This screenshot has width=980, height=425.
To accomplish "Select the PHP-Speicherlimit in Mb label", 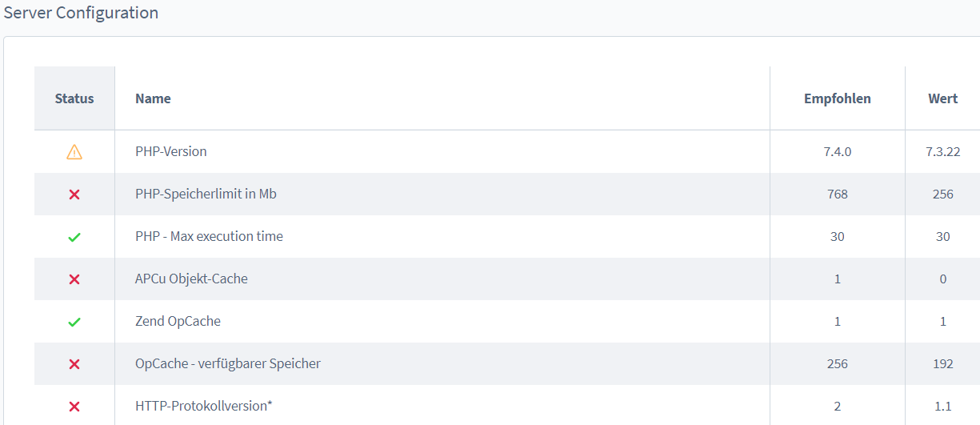I will pos(206,194).
